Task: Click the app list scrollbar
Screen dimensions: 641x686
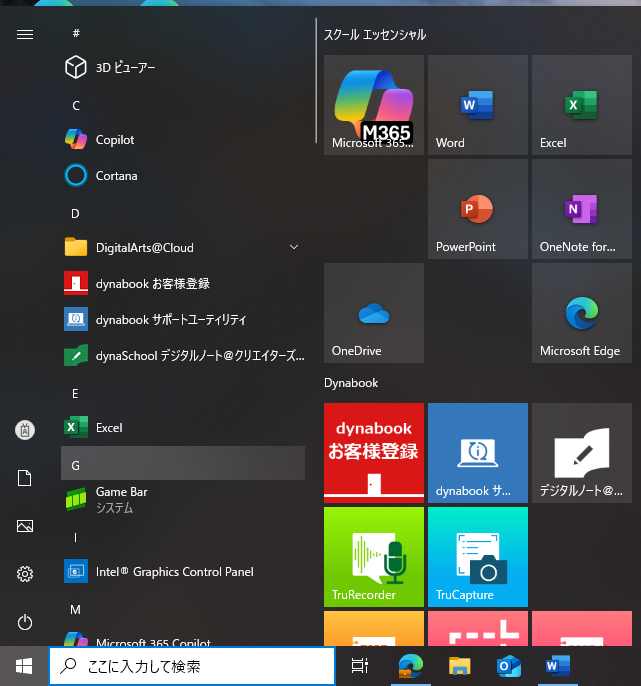Action: pyautogui.click(x=316, y=80)
